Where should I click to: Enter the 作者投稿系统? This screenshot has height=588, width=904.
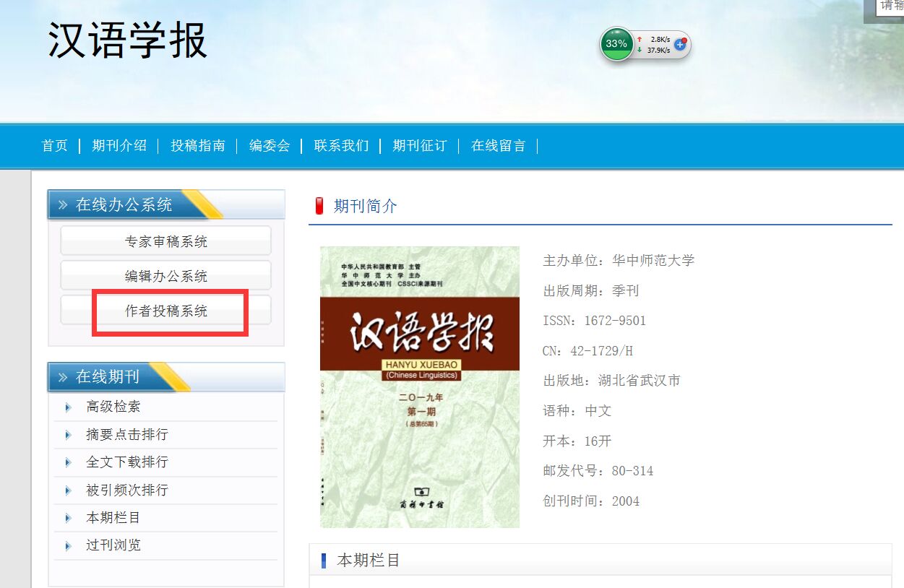165,311
